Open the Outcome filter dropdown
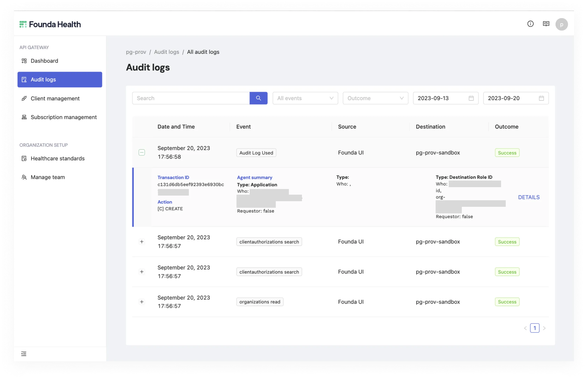The image size is (588, 379). [x=375, y=98]
